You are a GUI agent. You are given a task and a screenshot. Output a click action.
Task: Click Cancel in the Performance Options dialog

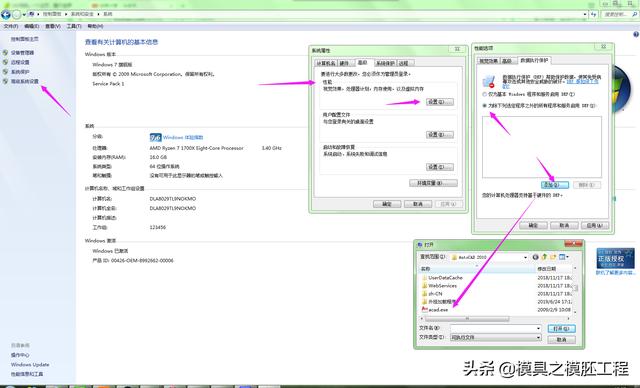point(564,225)
